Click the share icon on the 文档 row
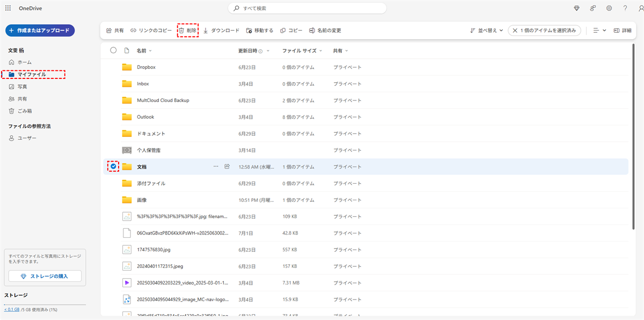 click(x=227, y=166)
